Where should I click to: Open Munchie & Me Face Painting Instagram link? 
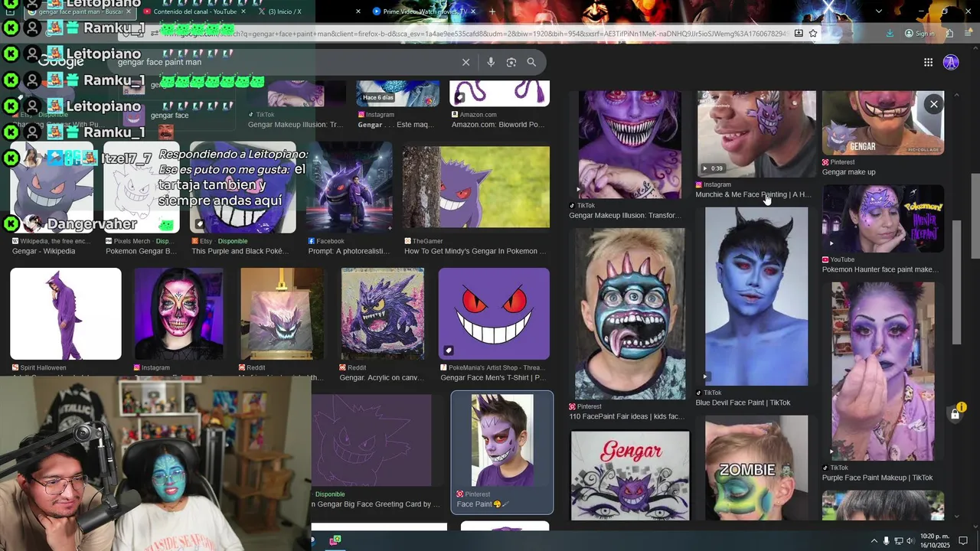753,194
